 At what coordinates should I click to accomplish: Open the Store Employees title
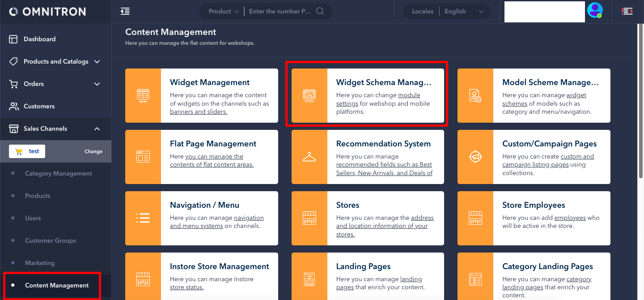click(x=534, y=205)
